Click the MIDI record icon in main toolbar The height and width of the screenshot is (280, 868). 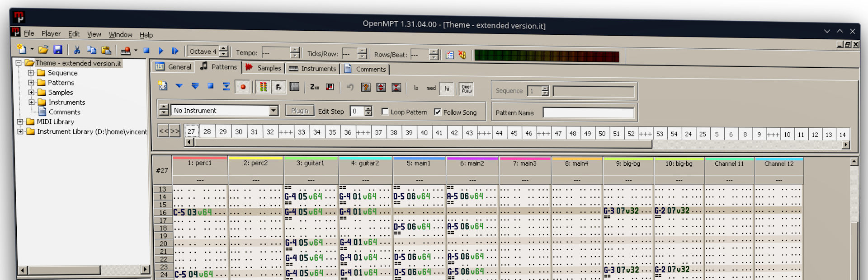click(x=126, y=51)
